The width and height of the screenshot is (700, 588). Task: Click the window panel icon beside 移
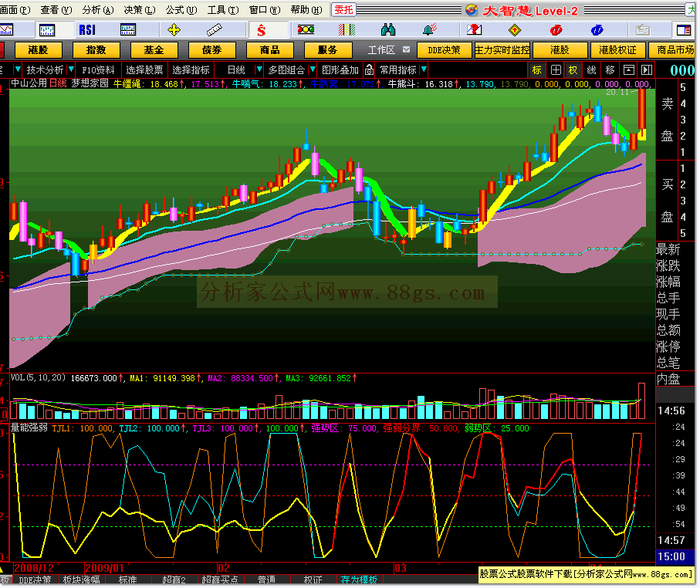click(x=628, y=69)
